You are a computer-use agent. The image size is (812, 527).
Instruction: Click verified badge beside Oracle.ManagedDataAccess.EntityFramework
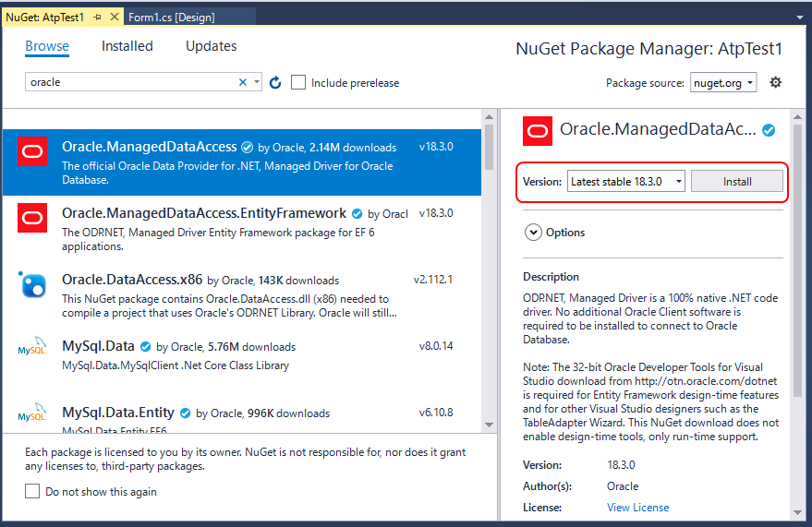click(x=357, y=213)
